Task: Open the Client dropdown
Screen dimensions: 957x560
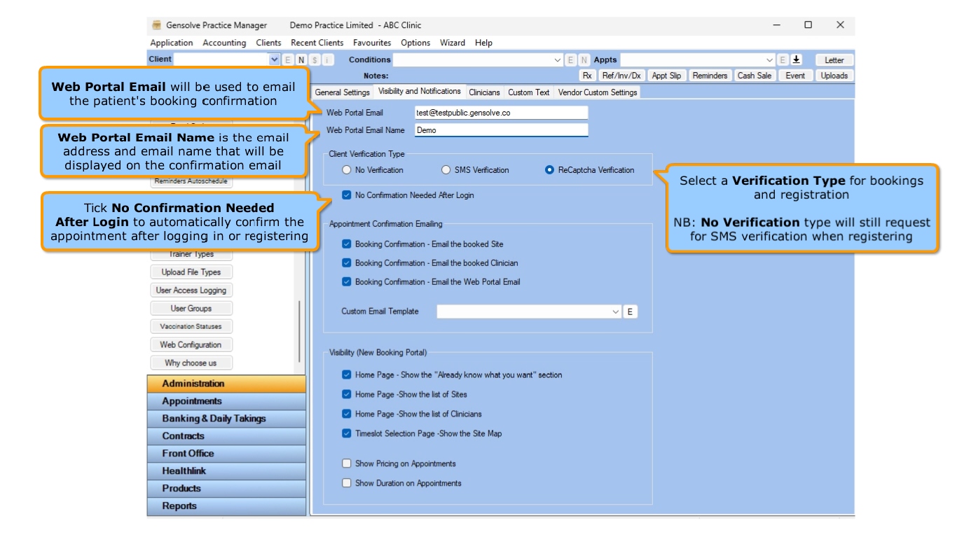Action: (x=274, y=60)
